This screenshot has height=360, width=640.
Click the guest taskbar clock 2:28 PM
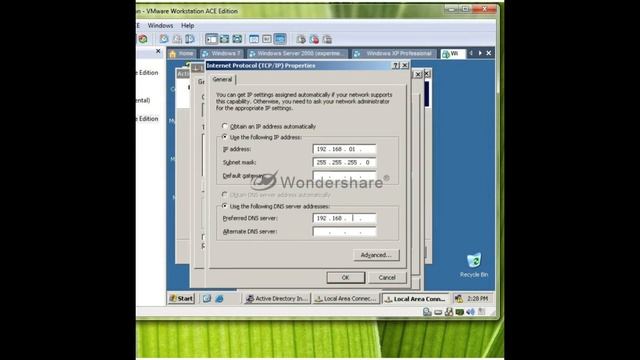478,299
